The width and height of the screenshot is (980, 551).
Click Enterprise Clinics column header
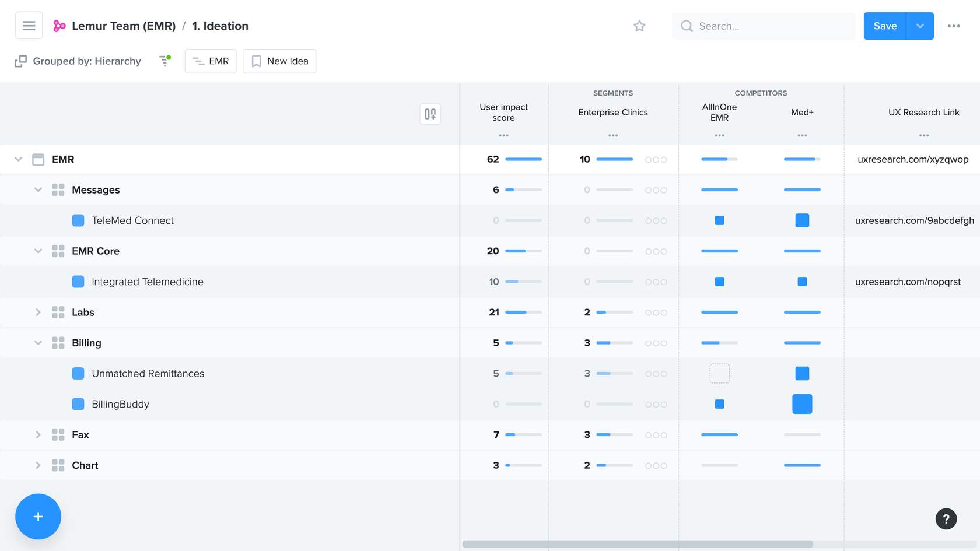point(613,113)
